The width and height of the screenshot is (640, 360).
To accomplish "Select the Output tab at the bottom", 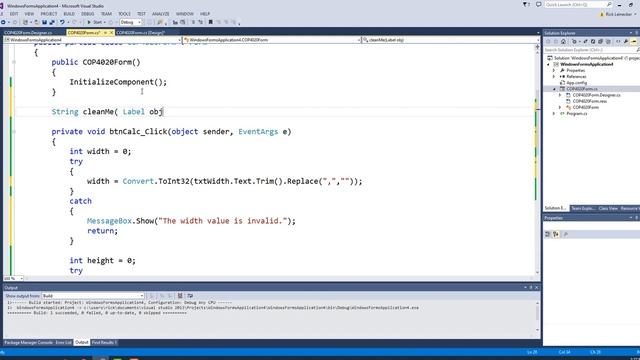I will coord(81,342).
